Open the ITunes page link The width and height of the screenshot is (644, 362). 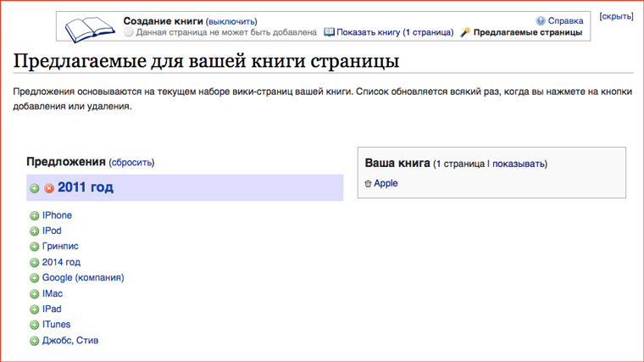[56, 325]
